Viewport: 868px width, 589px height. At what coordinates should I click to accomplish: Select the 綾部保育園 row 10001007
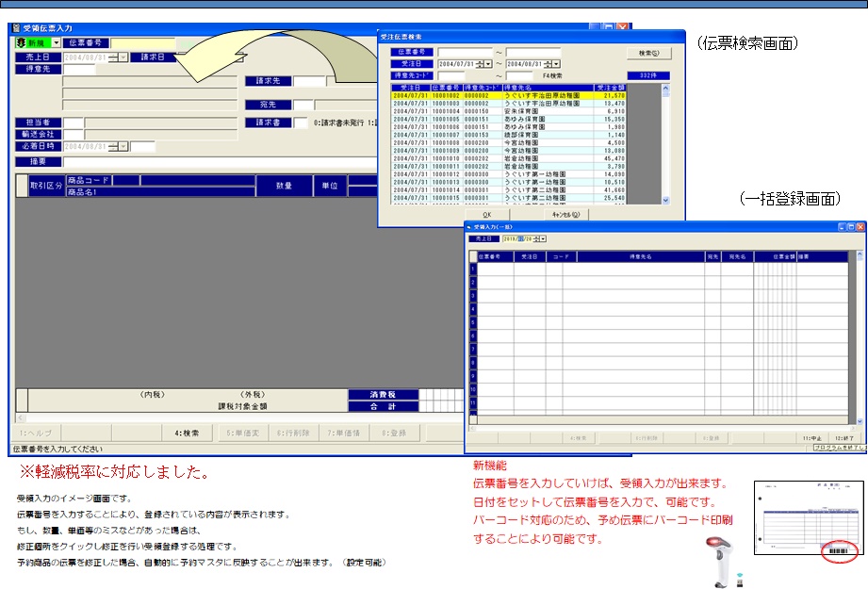[x=509, y=135]
